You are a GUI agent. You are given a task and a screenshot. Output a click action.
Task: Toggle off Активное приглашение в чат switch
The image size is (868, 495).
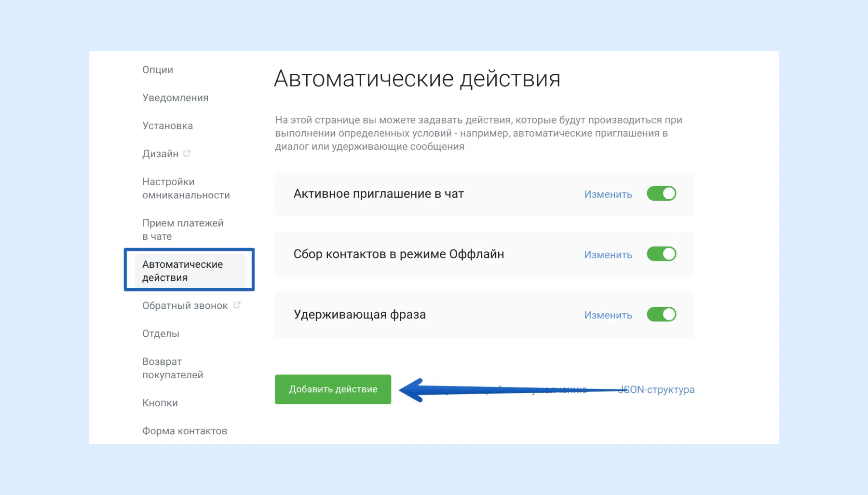click(661, 193)
